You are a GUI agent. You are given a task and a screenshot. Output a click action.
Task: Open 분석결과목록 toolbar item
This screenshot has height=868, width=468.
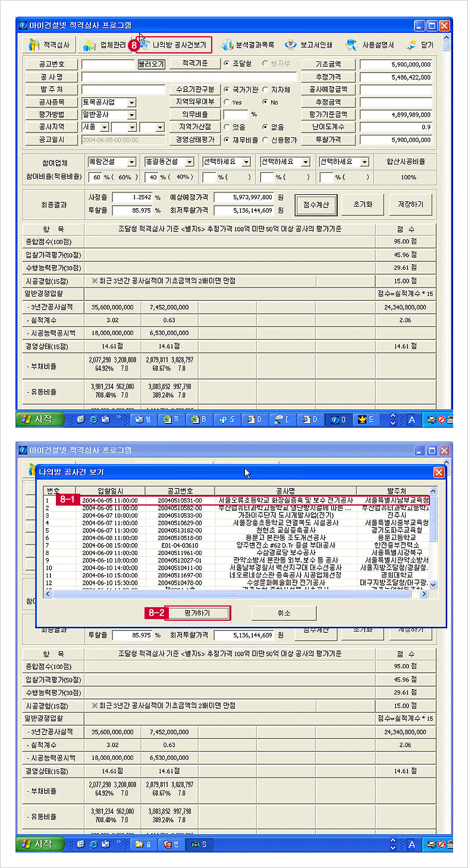click(x=247, y=45)
